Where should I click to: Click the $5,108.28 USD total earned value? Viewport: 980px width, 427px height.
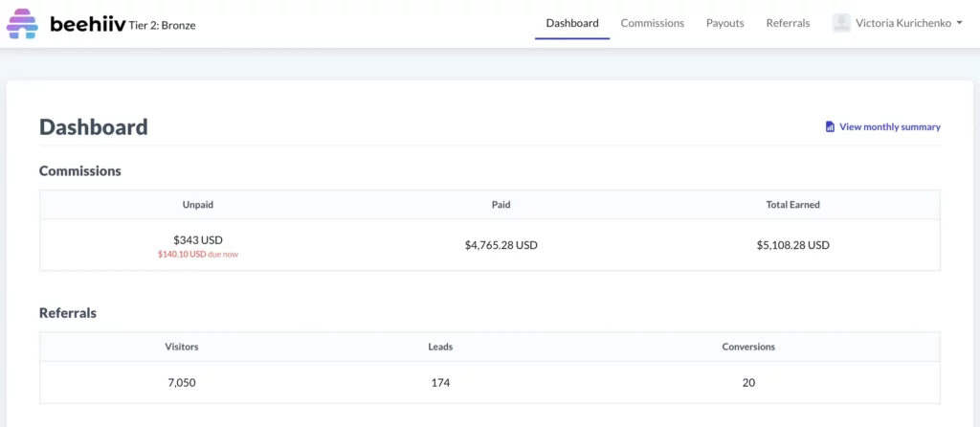(792, 245)
